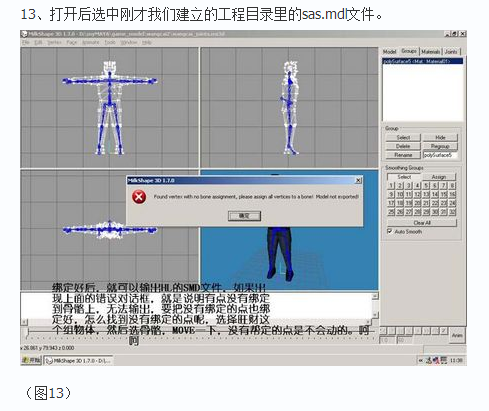Screen dimensions: 489x411
Task: Click the Clear All smoothing button
Action: click(422, 223)
